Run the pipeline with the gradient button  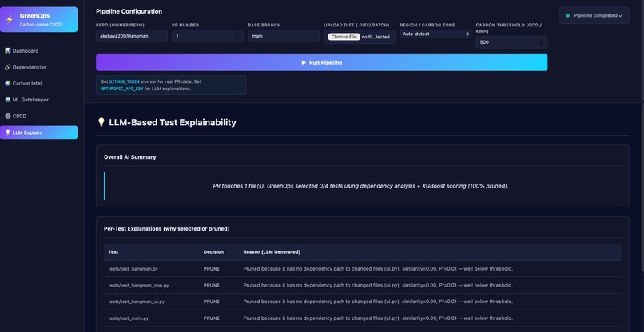coord(321,62)
